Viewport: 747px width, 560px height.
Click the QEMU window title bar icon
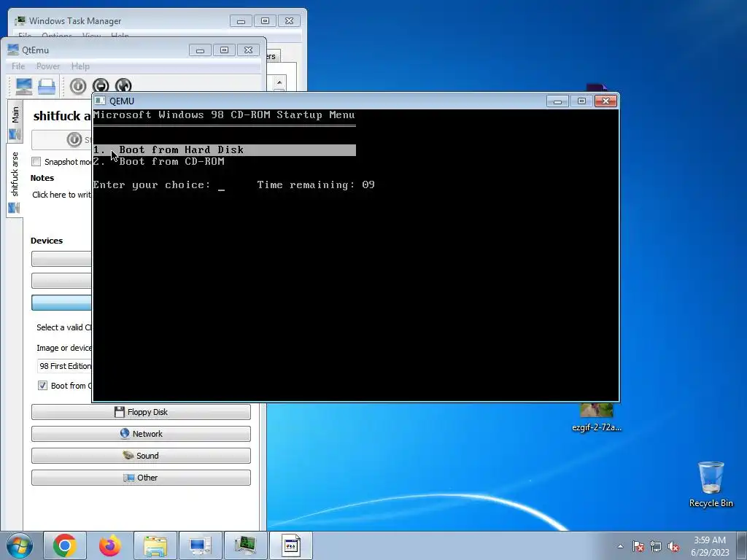tap(99, 101)
